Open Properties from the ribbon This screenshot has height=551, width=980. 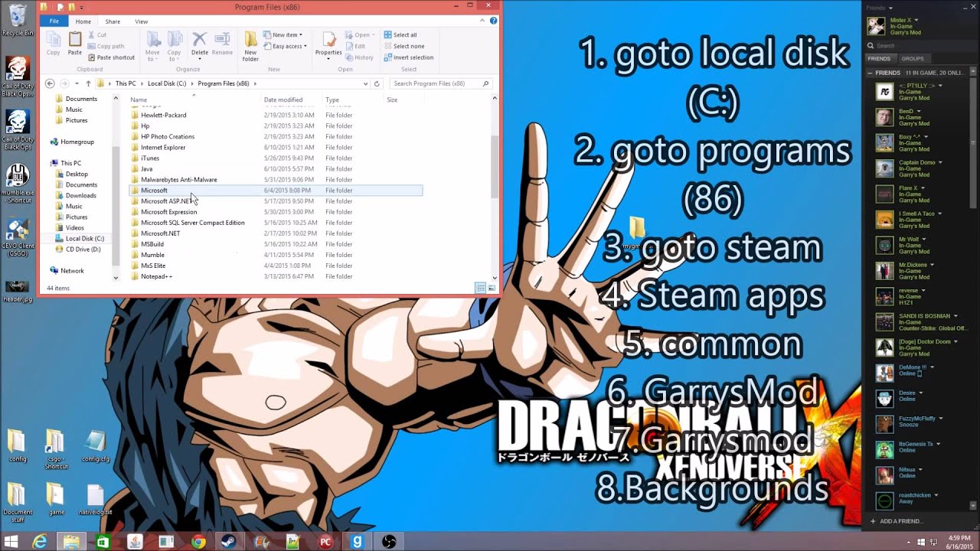[328, 44]
